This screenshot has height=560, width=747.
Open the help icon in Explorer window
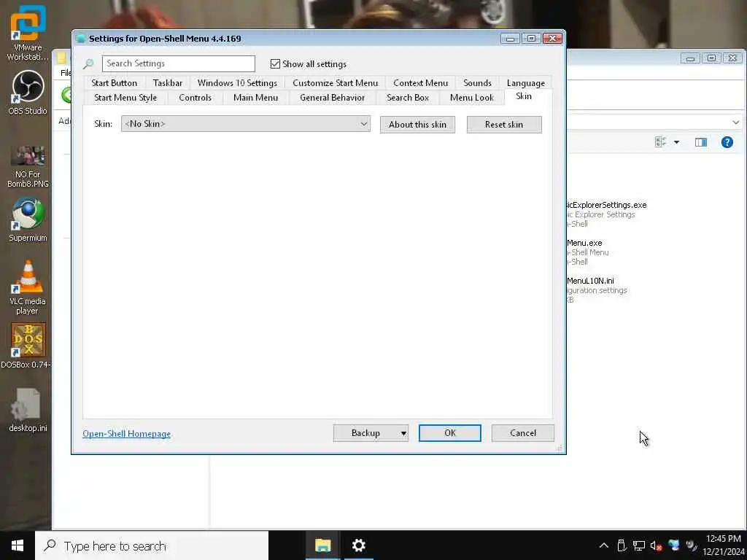click(x=727, y=142)
